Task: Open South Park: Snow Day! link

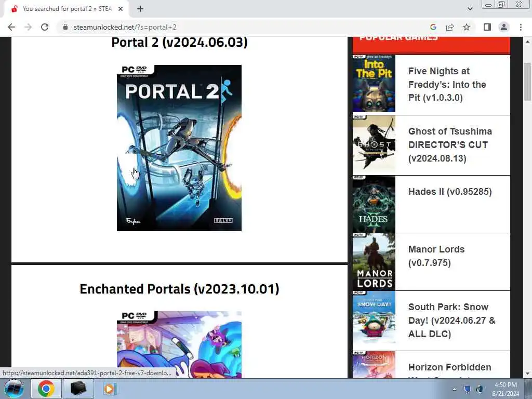Action: coord(451,320)
